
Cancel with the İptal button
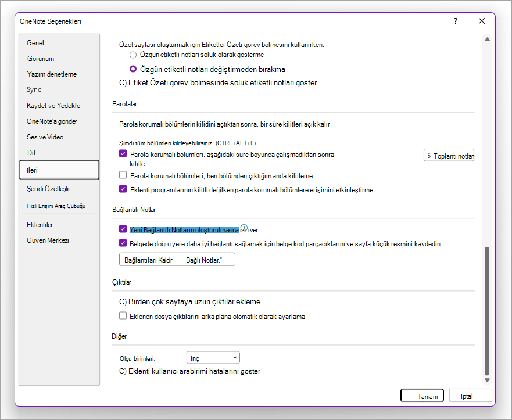click(x=471, y=396)
